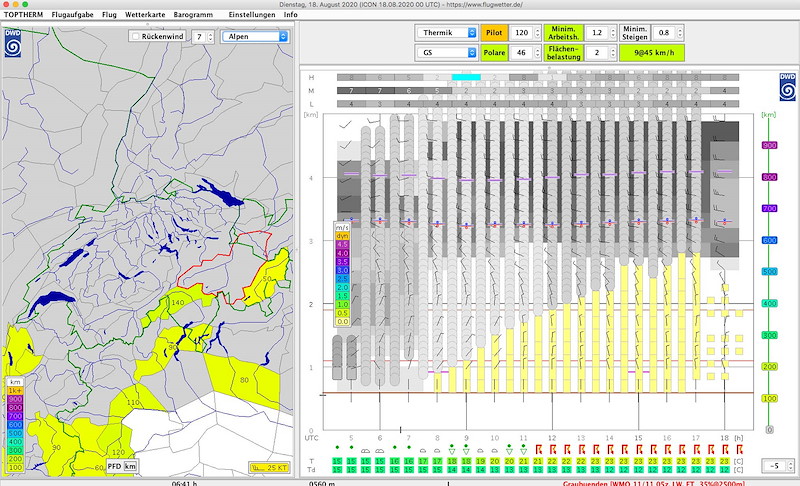Click the DWD logo on the map panel
The height and width of the screenshot is (486, 800).
pos(13,43)
